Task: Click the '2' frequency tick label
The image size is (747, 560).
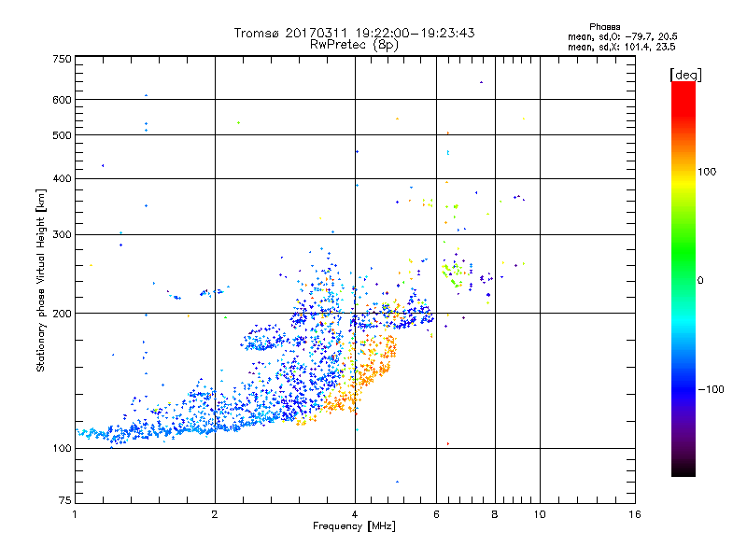Action: coord(215,514)
